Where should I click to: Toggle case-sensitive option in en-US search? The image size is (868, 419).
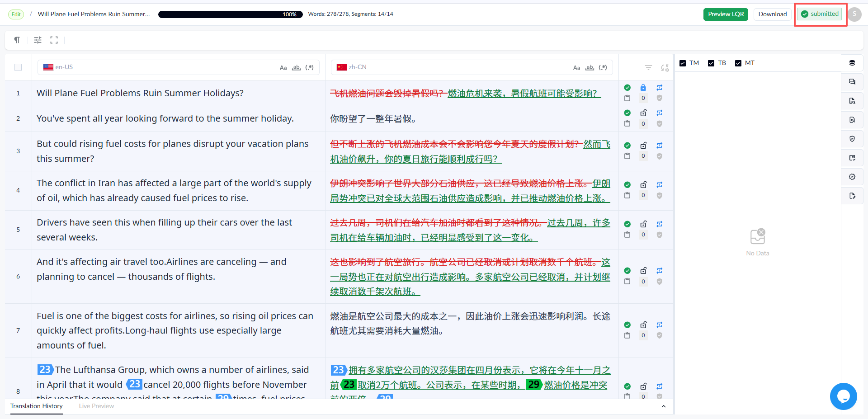pos(283,68)
